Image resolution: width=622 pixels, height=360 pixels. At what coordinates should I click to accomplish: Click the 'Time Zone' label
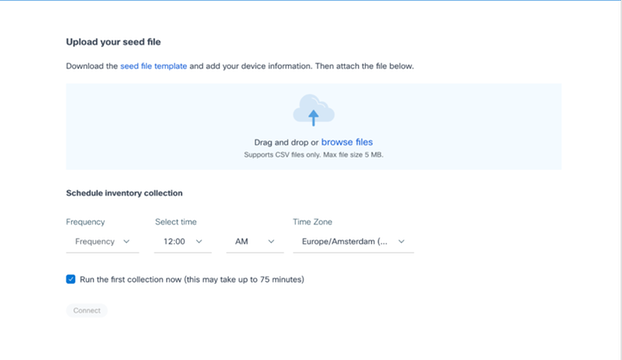click(312, 222)
